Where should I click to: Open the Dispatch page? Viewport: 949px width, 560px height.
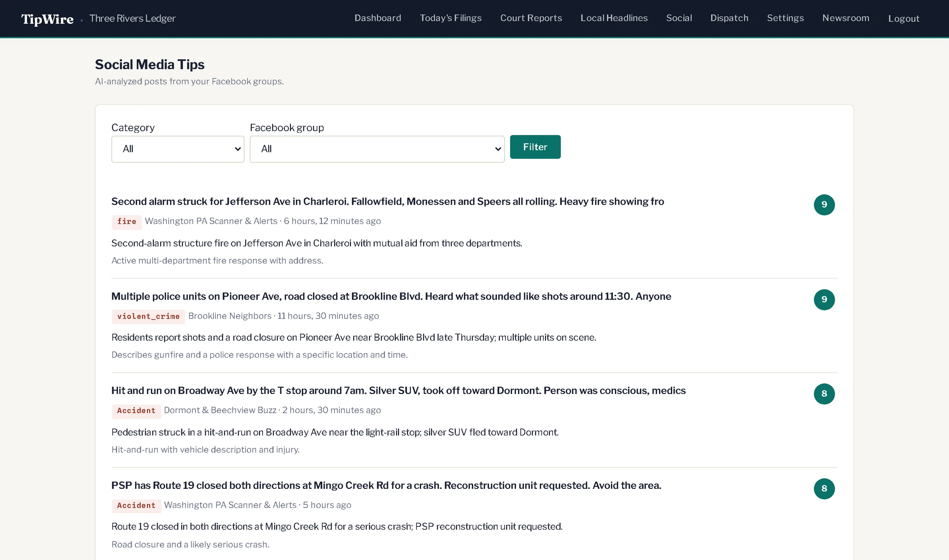(729, 18)
